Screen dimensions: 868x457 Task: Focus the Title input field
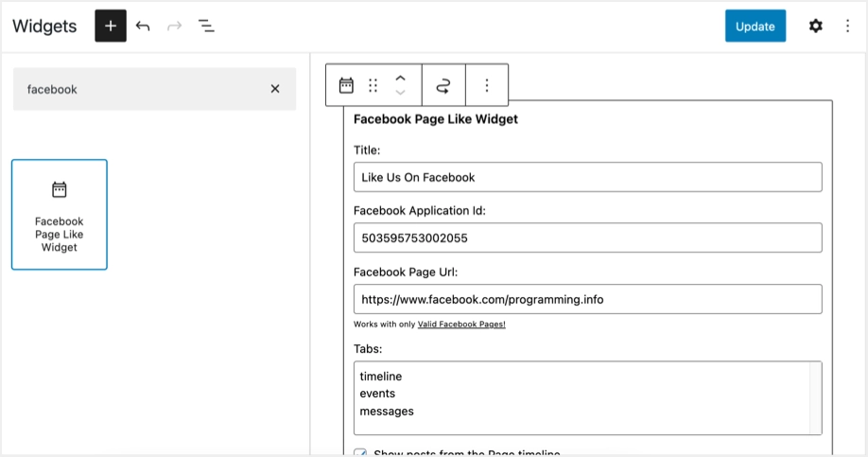[587, 177]
